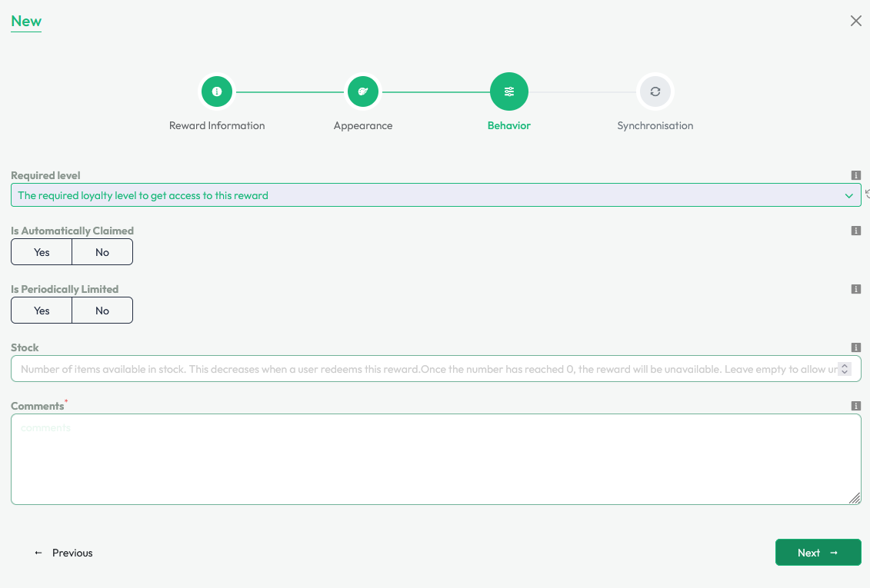Click info icon beside Comments field
Image resolution: width=870 pixels, height=588 pixels.
pyautogui.click(x=855, y=406)
